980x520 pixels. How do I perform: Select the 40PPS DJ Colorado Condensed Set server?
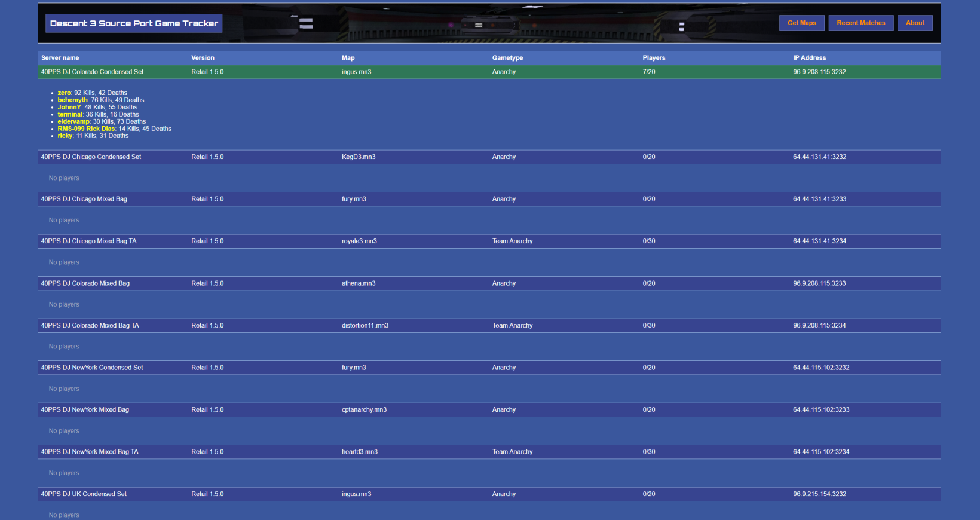(489, 72)
